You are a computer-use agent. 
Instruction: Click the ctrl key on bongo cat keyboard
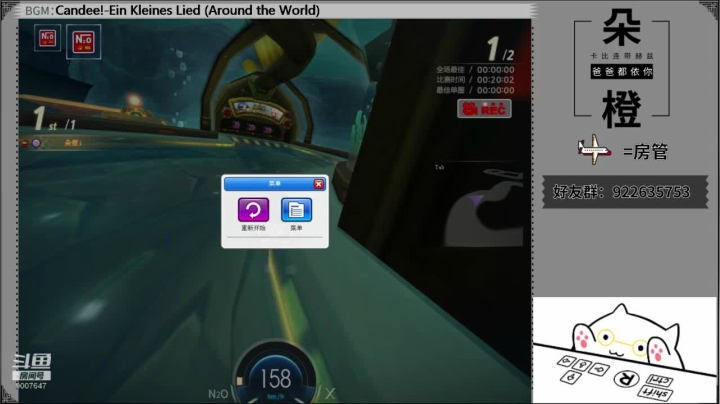[659, 381]
